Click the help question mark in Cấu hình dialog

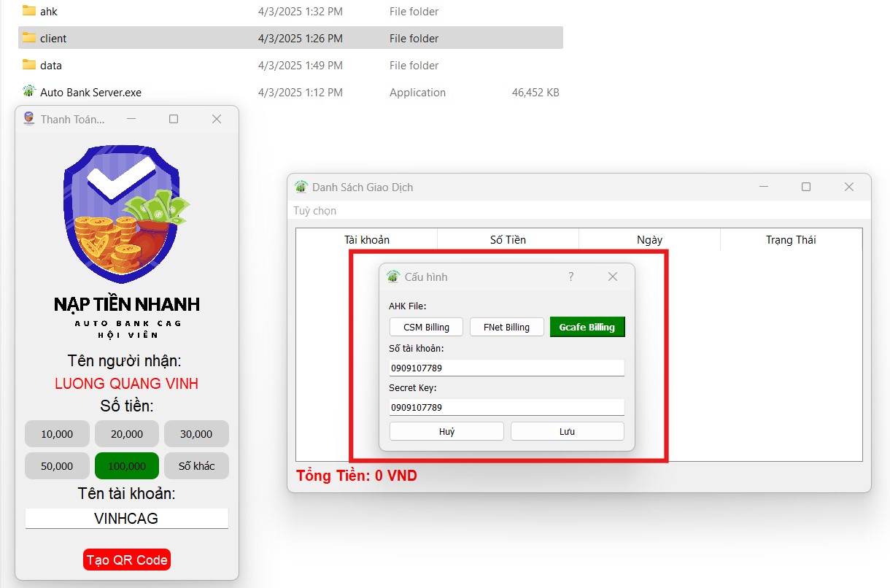click(x=570, y=276)
